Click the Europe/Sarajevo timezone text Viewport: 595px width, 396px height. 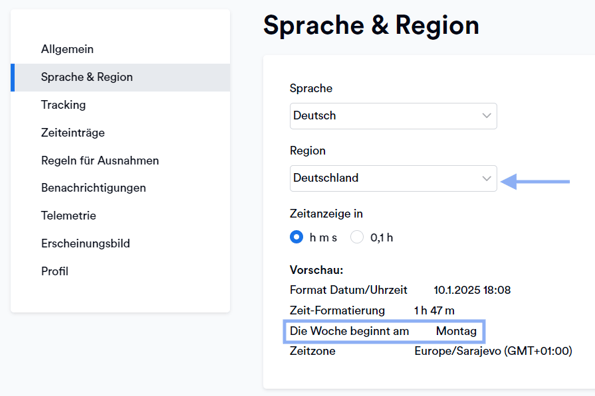click(x=493, y=351)
